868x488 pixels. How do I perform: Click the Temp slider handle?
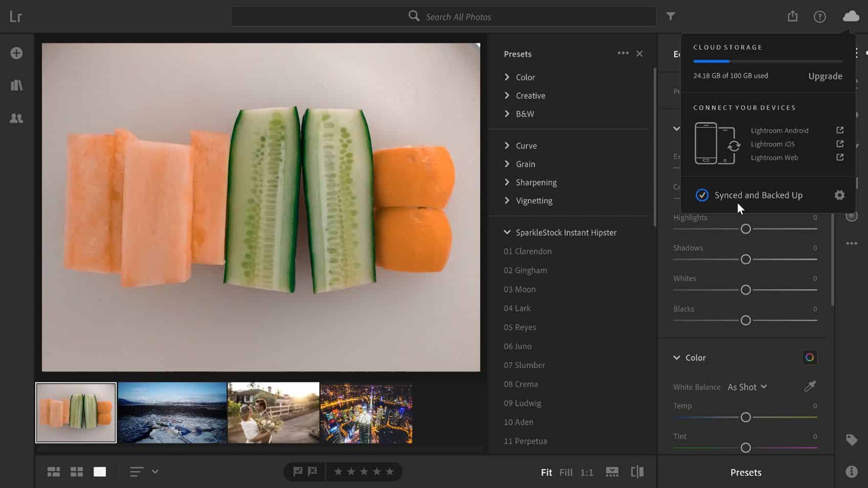[746, 417]
